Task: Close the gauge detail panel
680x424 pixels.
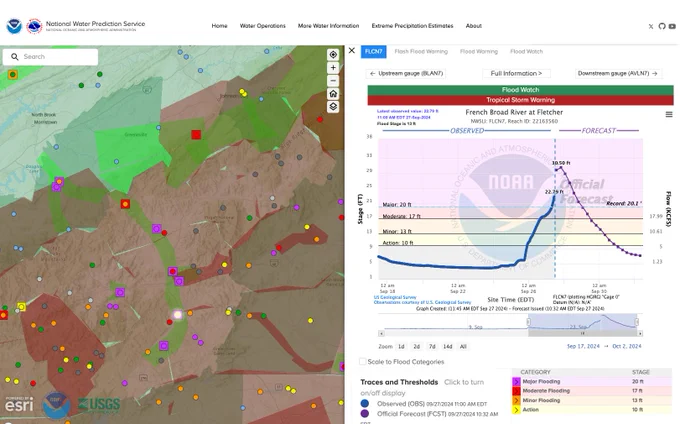Action: [x=352, y=51]
